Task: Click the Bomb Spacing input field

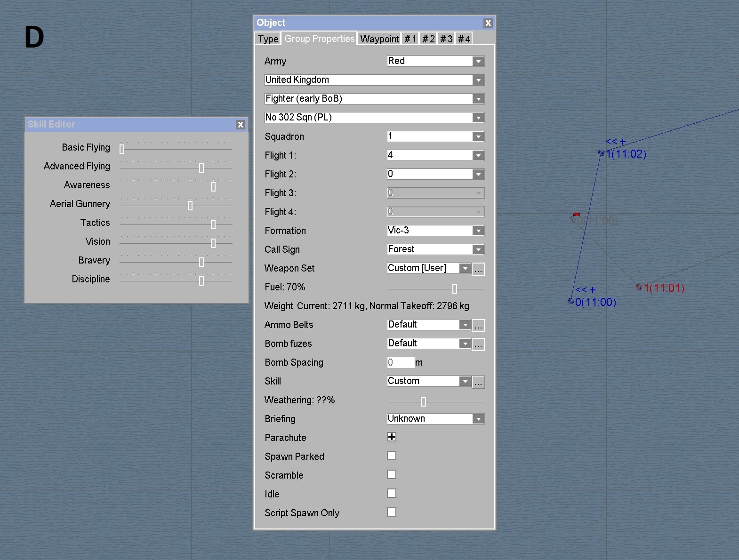Action: pos(401,362)
